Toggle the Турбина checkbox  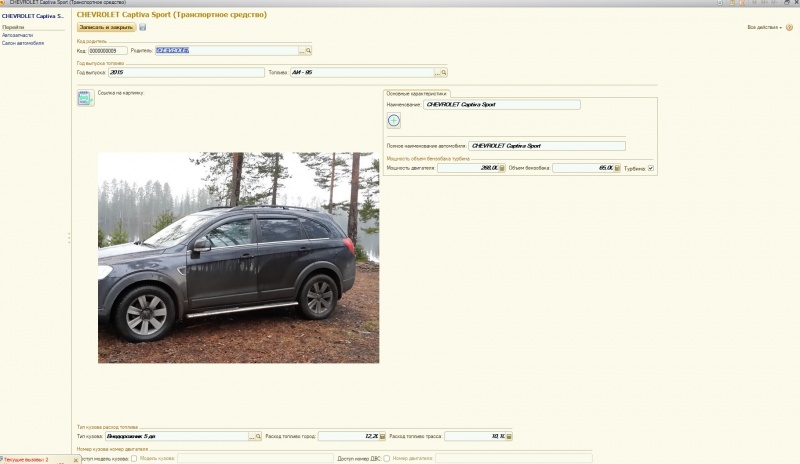(651, 168)
